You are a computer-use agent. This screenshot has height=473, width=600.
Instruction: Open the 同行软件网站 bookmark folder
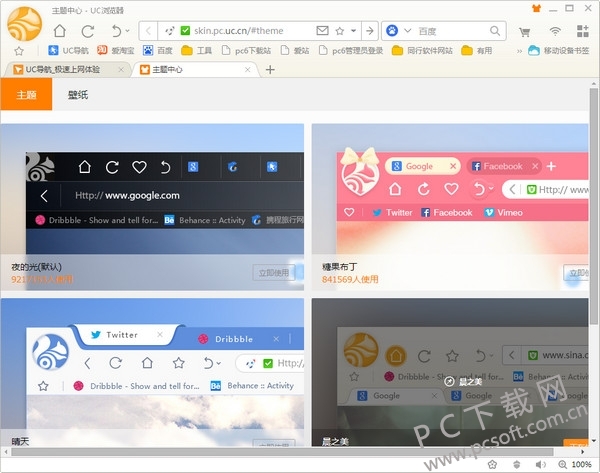[x=422, y=50]
